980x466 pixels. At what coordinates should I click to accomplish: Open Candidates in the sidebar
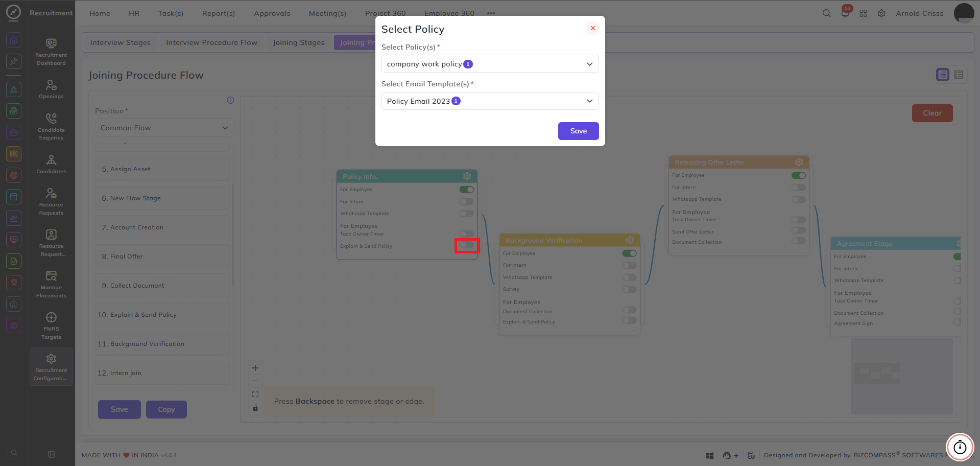(x=51, y=164)
